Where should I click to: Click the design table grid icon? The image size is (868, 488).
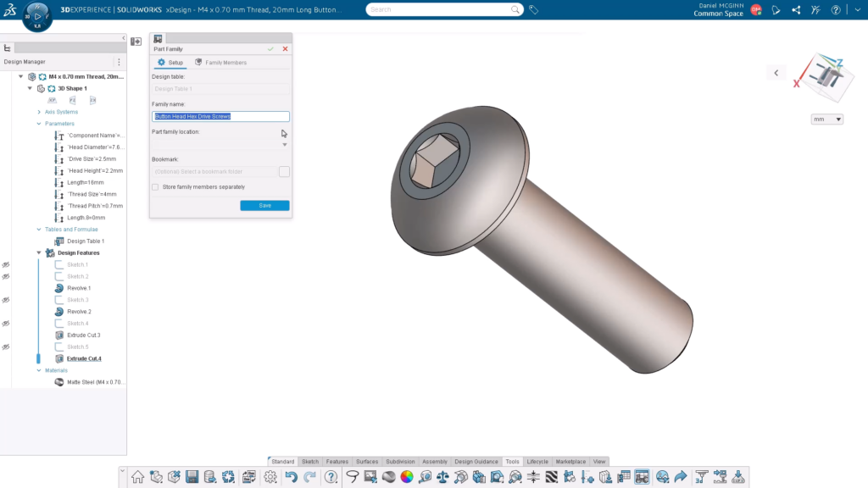click(x=624, y=476)
